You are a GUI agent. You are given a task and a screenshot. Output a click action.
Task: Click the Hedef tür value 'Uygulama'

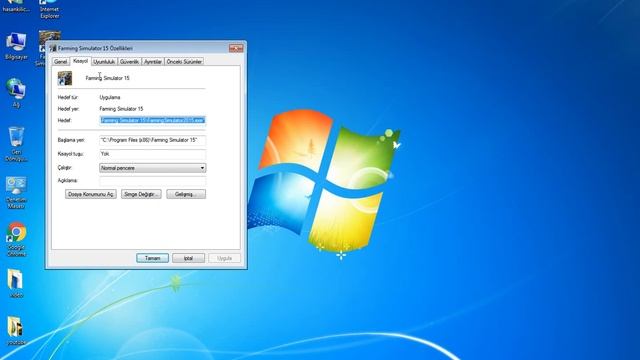point(110,98)
